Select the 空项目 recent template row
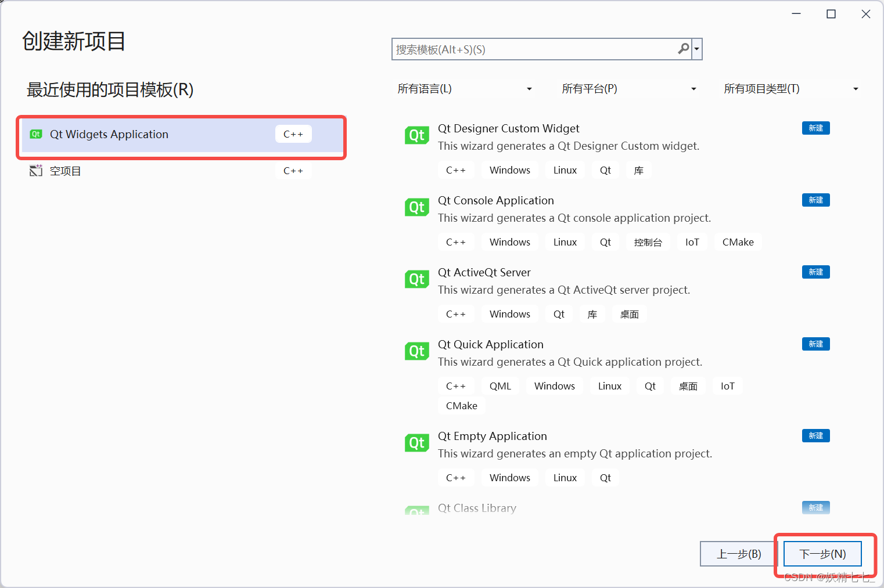The width and height of the screenshot is (884, 588). pyautogui.click(x=182, y=171)
